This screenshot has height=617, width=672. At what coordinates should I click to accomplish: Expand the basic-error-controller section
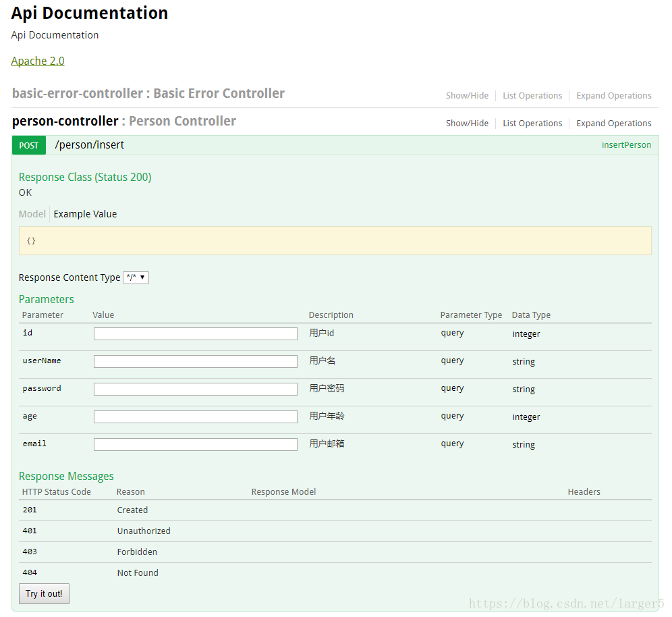tap(79, 93)
